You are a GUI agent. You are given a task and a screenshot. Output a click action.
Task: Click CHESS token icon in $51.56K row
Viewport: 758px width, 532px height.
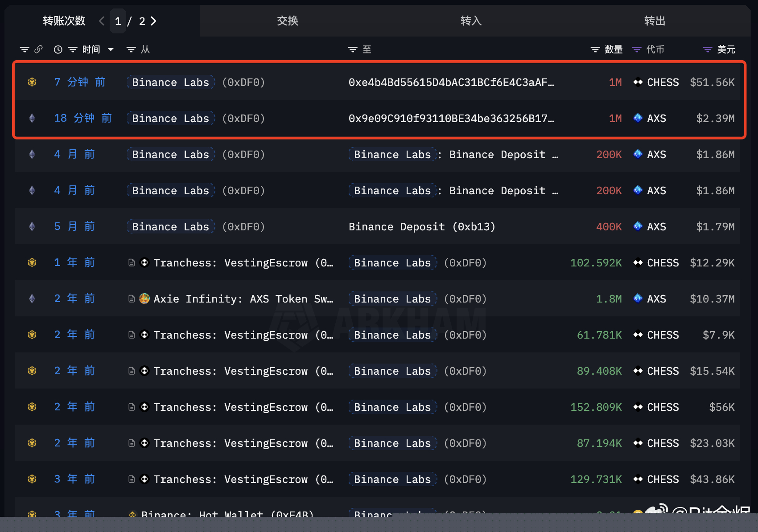(638, 82)
